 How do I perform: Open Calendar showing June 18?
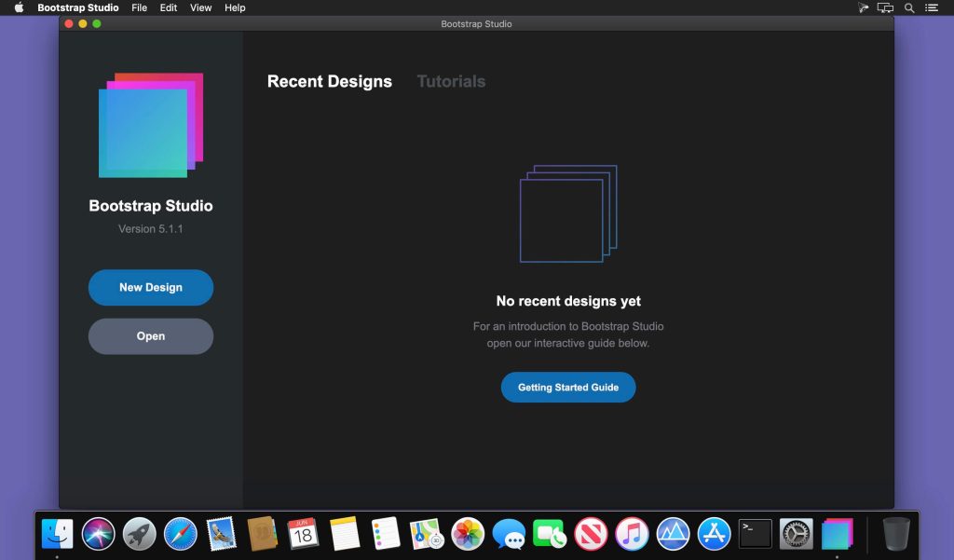point(303,534)
